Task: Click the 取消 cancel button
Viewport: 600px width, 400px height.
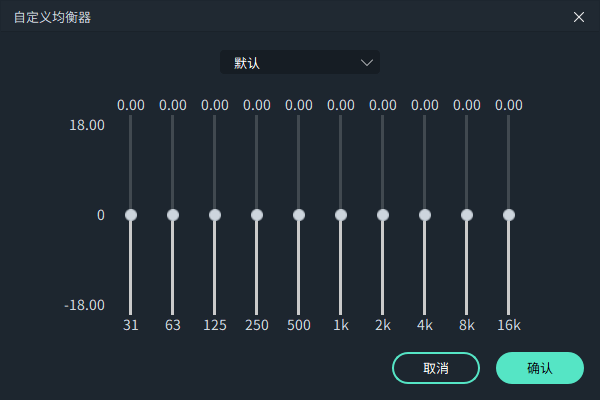Action: coord(436,368)
